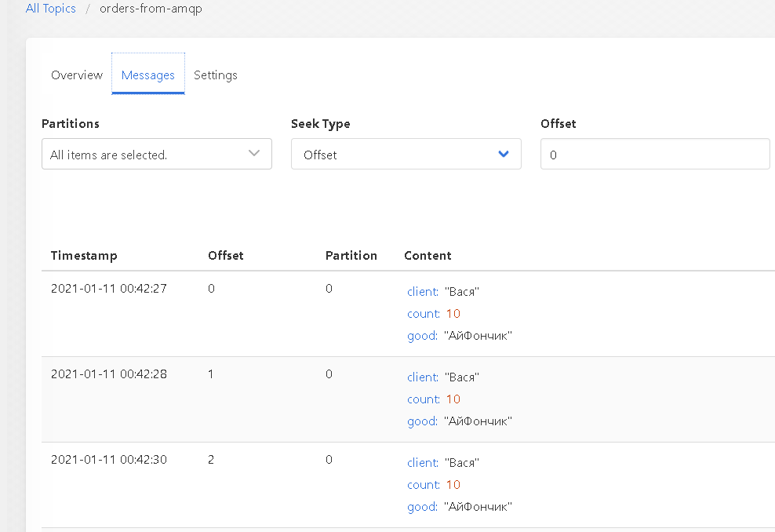Click the Offset input field
This screenshot has width=775, height=532.
(x=655, y=155)
